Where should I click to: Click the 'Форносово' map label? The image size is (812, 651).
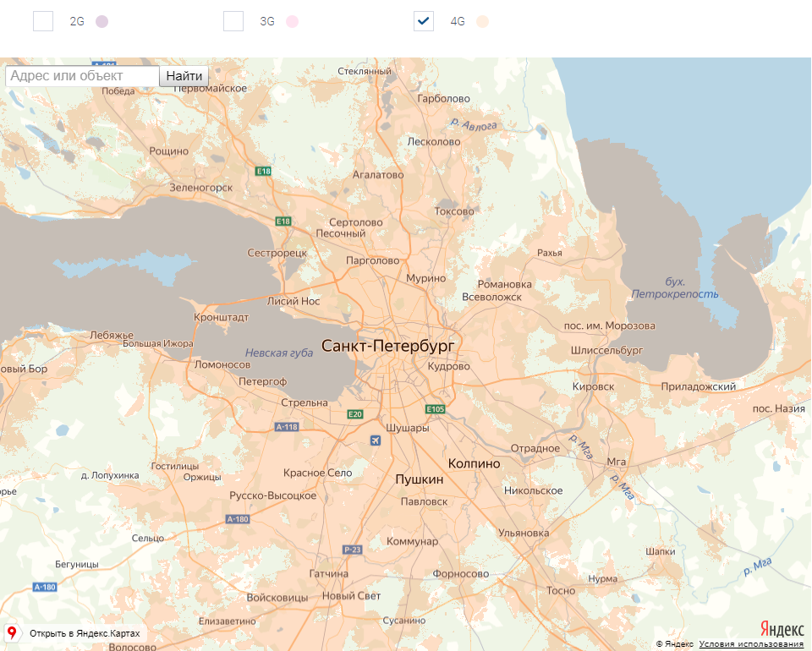tap(461, 573)
